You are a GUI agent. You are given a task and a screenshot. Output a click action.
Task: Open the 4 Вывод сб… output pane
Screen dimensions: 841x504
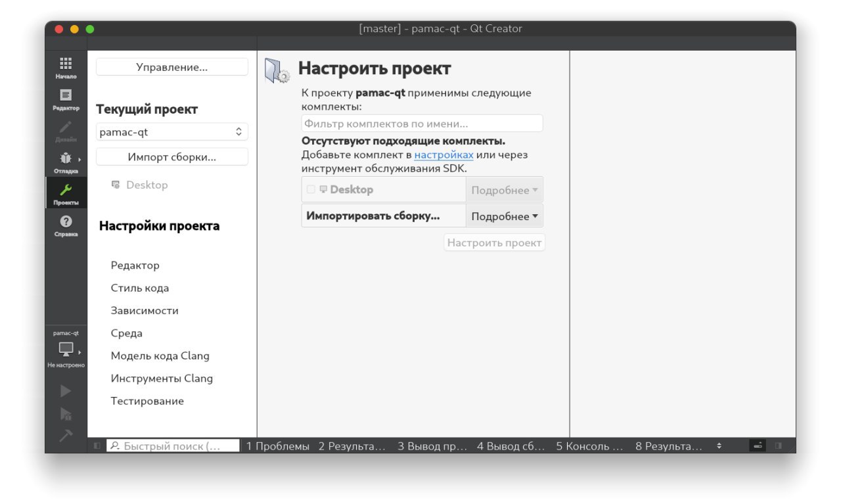511,446
